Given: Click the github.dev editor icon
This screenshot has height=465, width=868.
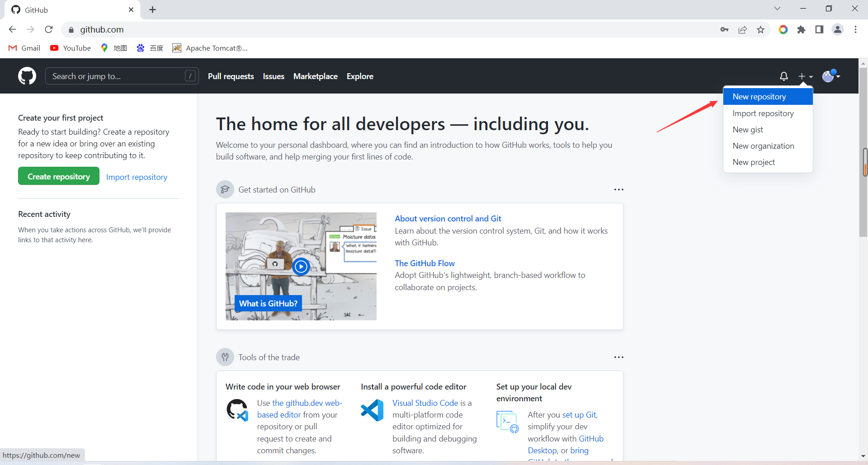Looking at the screenshot, I should 237,410.
